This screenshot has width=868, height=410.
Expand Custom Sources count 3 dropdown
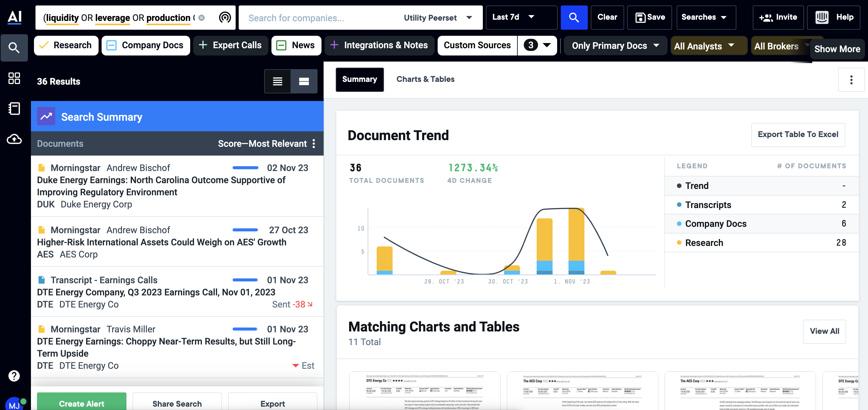pyautogui.click(x=537, y=45)
